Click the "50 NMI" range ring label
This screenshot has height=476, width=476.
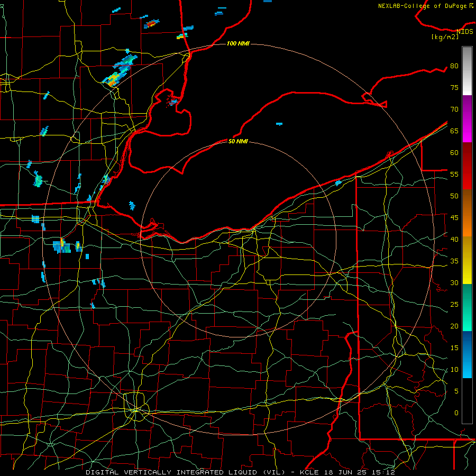(x=238, y=141)
